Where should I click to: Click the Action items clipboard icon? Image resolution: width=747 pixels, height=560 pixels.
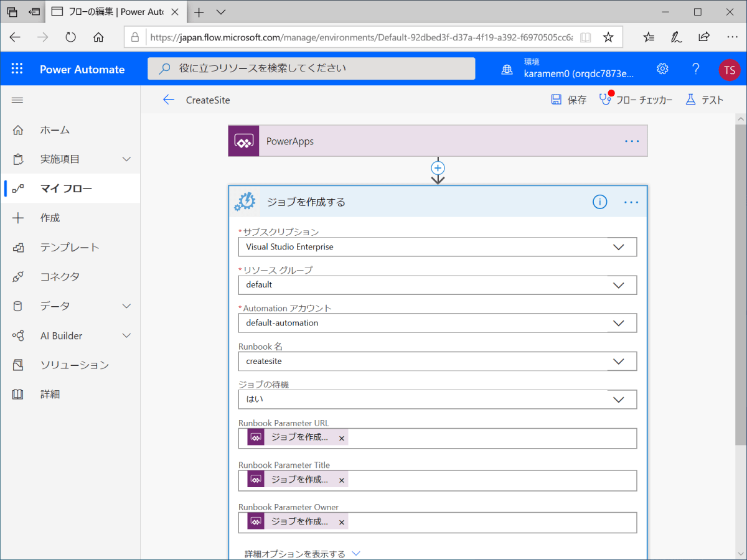[18, 159]
